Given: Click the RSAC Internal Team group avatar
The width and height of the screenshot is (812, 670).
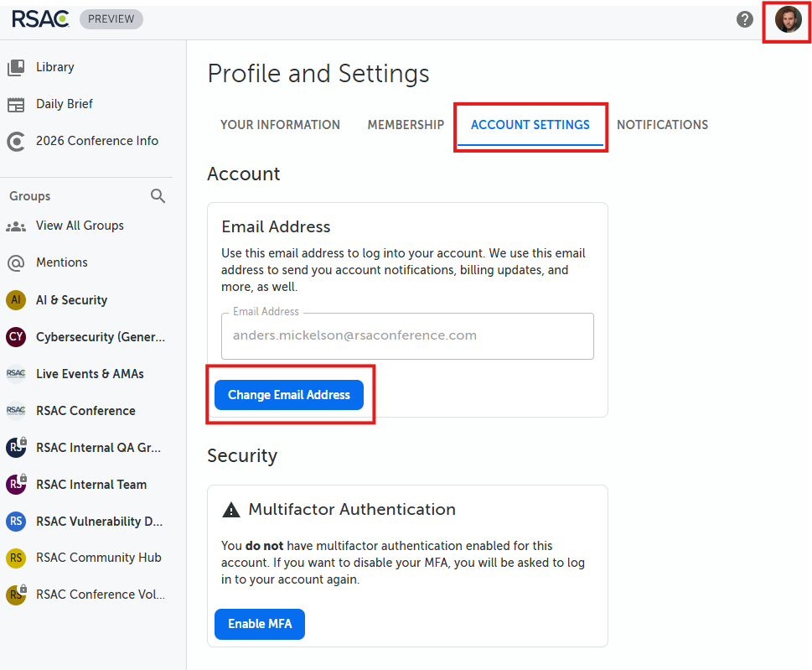Looking at the screenshot, I should 16,484.
